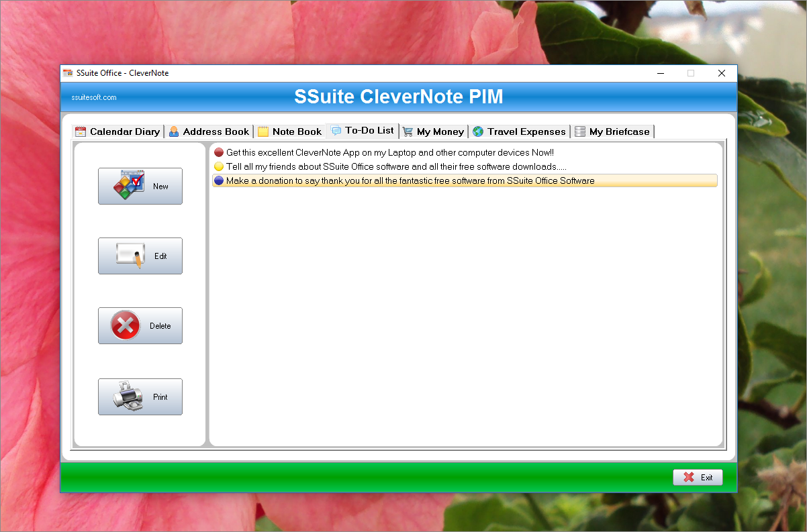The image size is (807, 532).
Task: Go to the My Money tab
Action: (433, 131)
